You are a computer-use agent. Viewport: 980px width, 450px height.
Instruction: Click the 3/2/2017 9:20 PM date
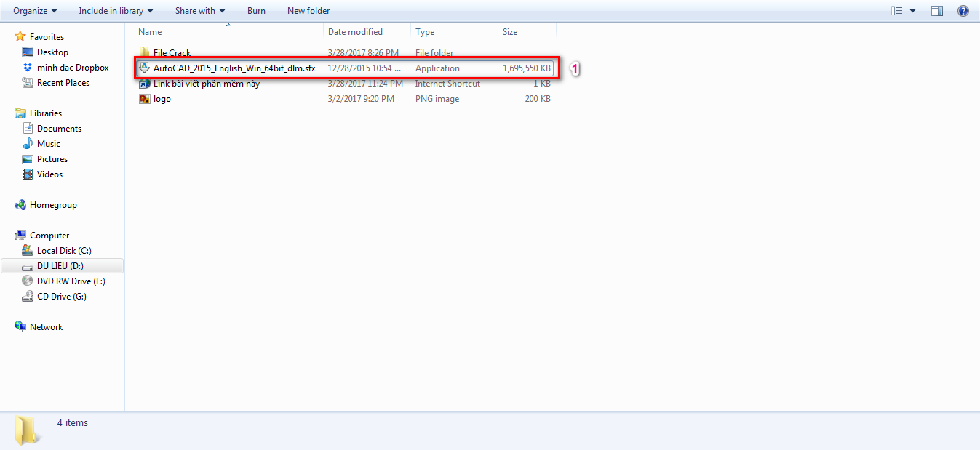(362, 99)
